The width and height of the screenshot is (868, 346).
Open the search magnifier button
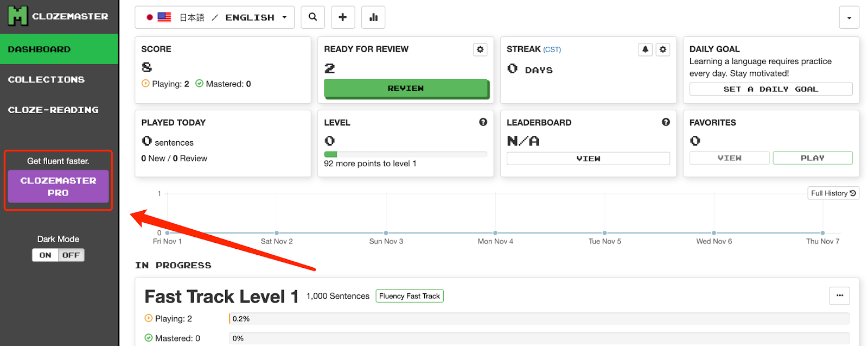point(313,17)
